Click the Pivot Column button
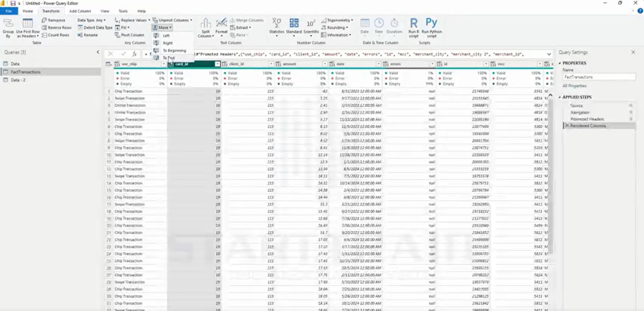Viewport: 644px width, 311px height. (x=129, y=35)
